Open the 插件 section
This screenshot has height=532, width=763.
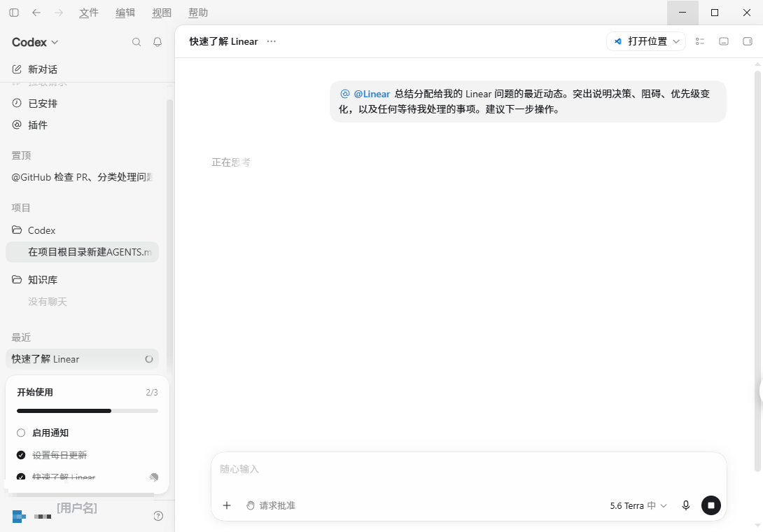(x=83, y=125)
